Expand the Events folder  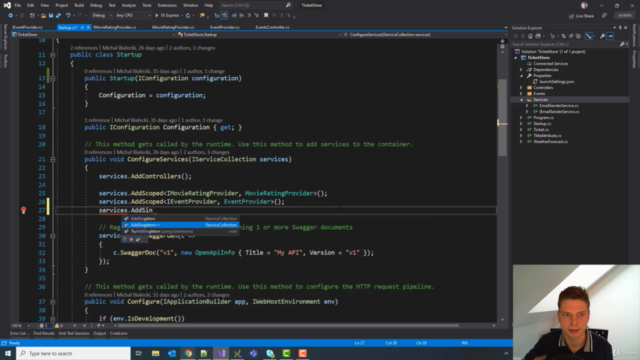521,93
